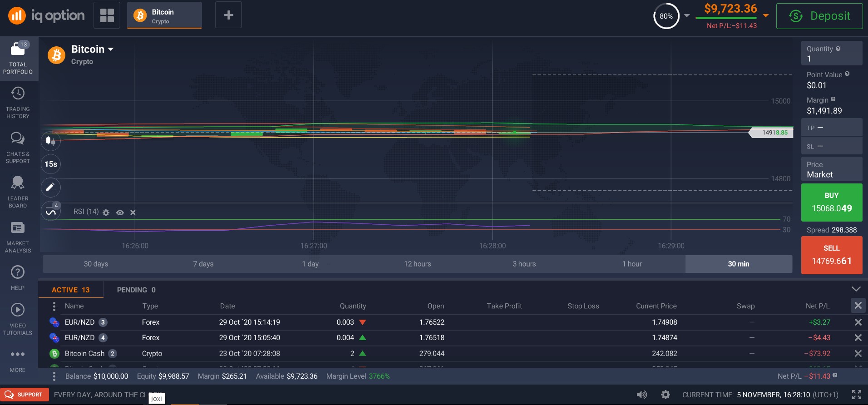Screen dimensions: 868x405
Task: Open Video Tutorials
Action: pos(18,319)
